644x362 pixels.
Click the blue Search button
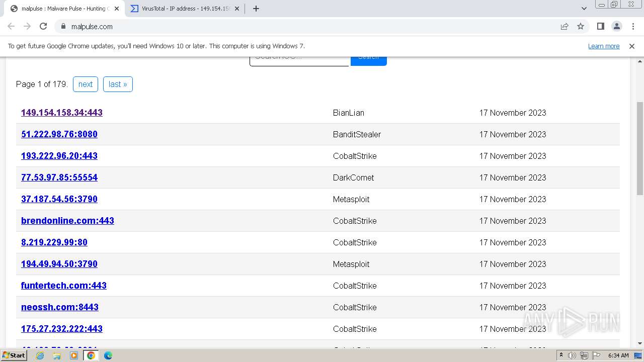(369, 60)
